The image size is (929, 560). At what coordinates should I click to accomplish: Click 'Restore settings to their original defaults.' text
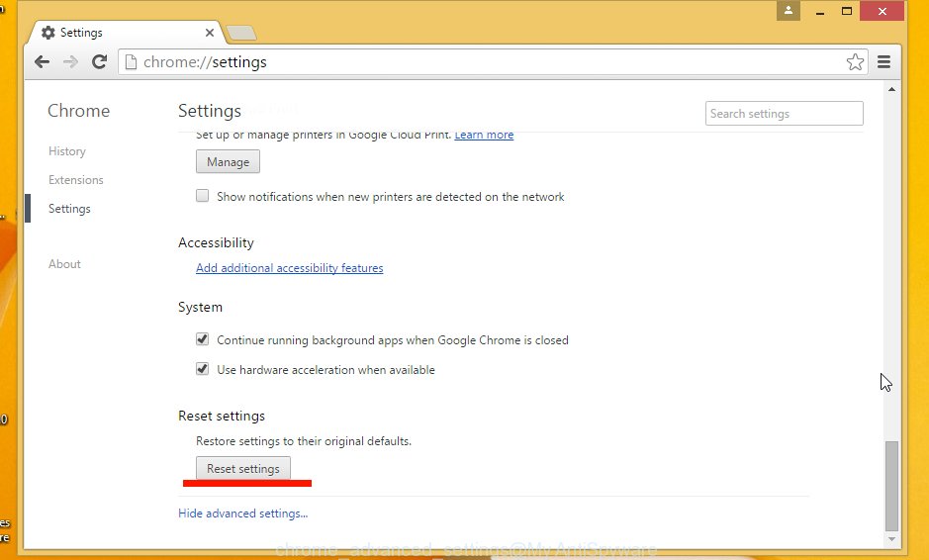coord(304,441)
